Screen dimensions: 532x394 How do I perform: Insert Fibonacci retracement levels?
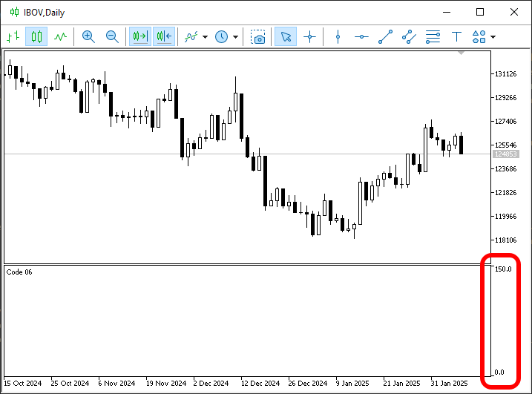433,36
